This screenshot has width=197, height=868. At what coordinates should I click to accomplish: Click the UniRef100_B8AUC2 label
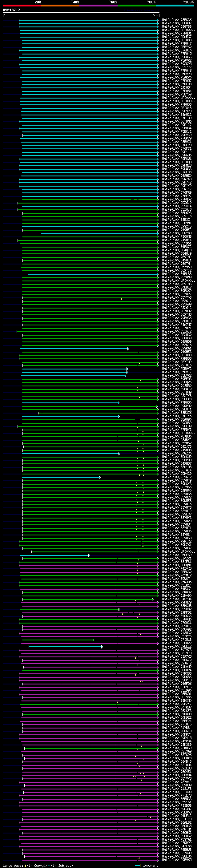(x=176, y=115)
